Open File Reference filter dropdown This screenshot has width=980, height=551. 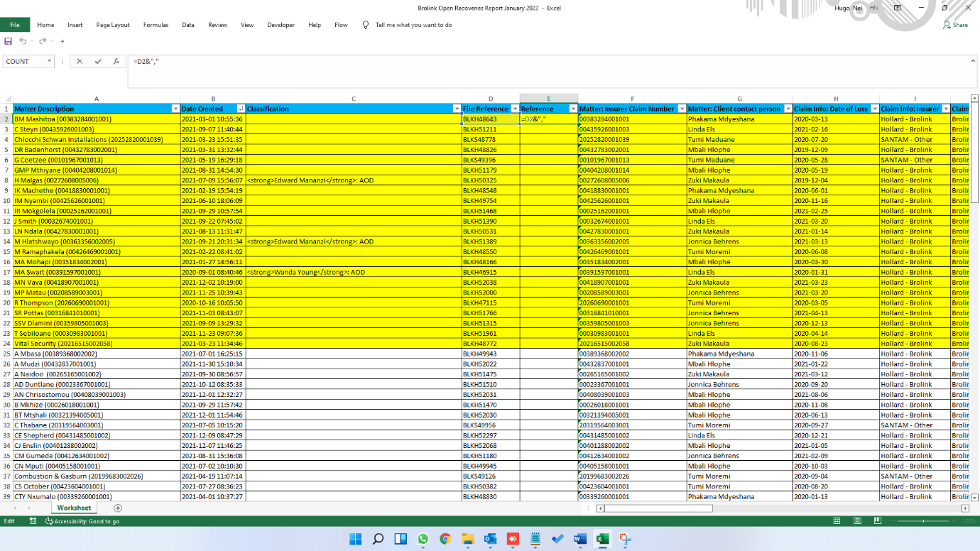[x=515, y=109]
